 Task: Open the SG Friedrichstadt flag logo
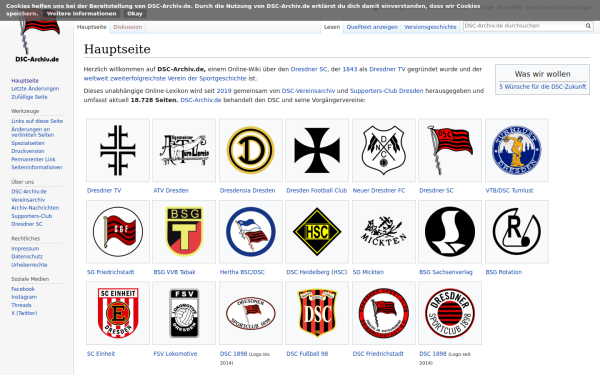click(118, 232)
